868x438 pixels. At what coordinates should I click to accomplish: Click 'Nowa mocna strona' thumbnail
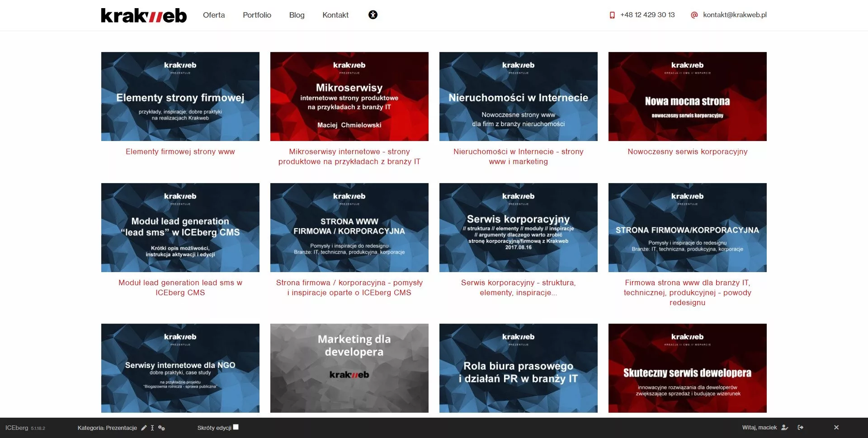click(x=688, y=96)
